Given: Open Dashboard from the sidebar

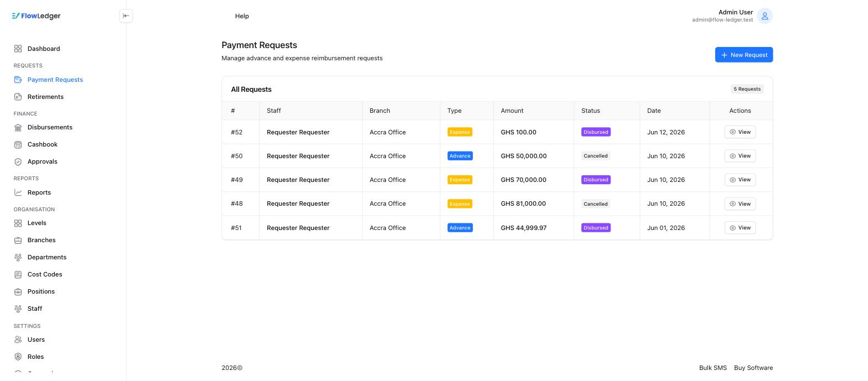Looking at the screenshot, I should [x=44, y=49].
